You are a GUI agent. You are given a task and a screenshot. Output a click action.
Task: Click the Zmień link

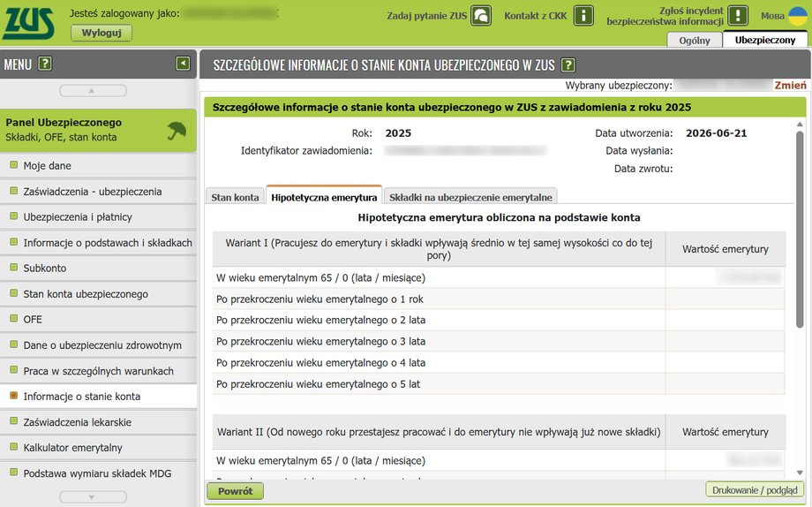[790, 85]
